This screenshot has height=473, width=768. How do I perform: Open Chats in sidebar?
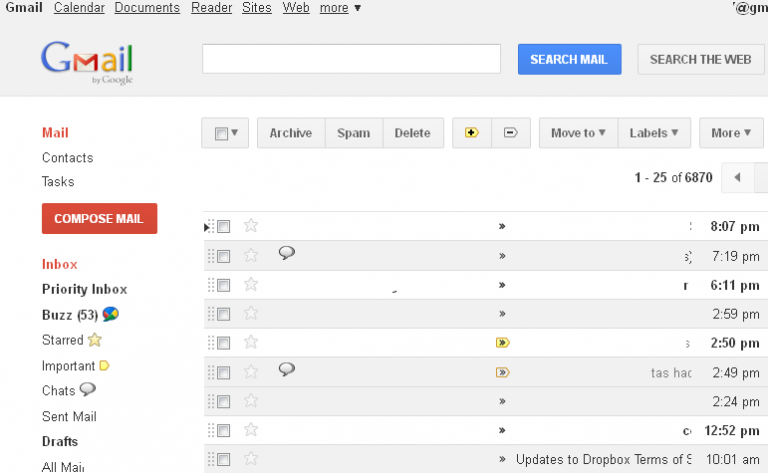[59, 391]
